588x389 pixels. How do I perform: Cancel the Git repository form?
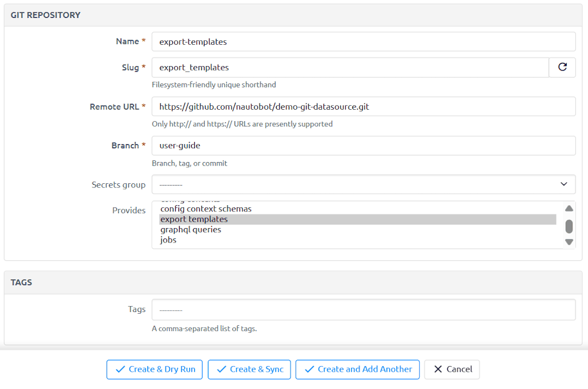coord(452,369)
